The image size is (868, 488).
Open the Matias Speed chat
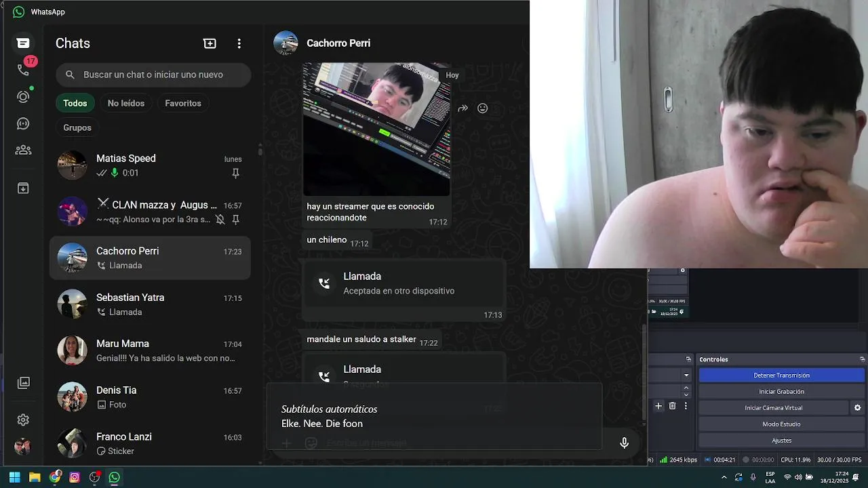[x=150, y=165]
